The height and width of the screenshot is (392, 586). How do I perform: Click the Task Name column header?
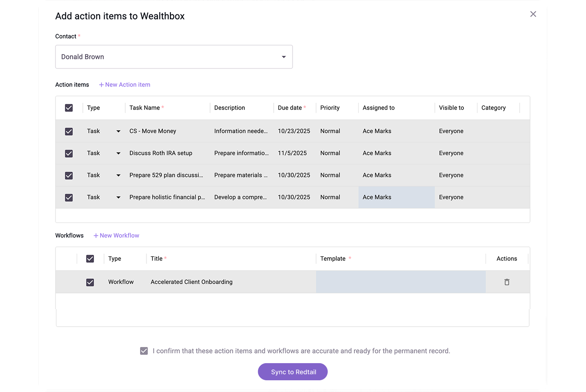pos(145,108)
